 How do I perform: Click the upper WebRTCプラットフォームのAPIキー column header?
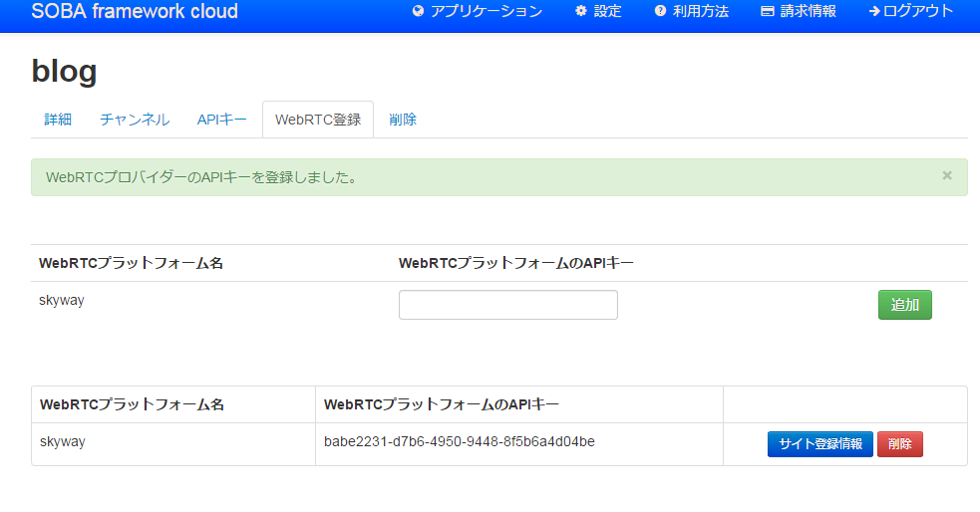point(516,263)
